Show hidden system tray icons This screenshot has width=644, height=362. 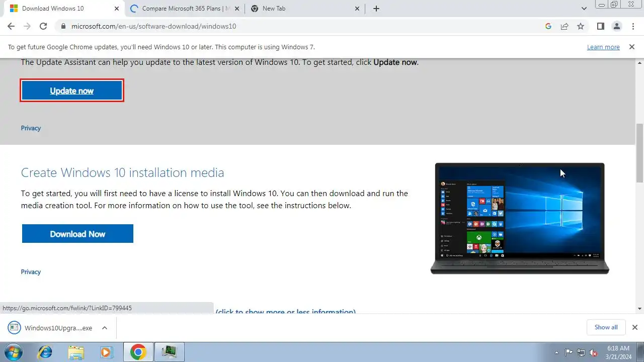coord(556,352)
